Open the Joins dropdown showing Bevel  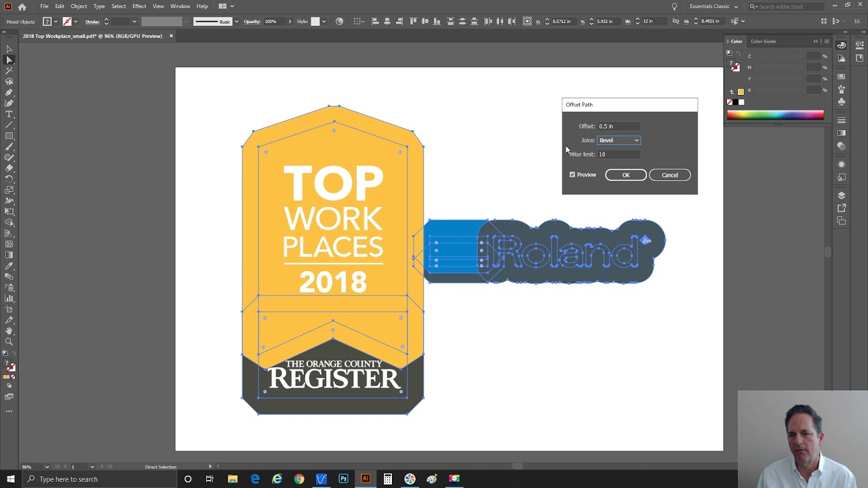(618, 140)
